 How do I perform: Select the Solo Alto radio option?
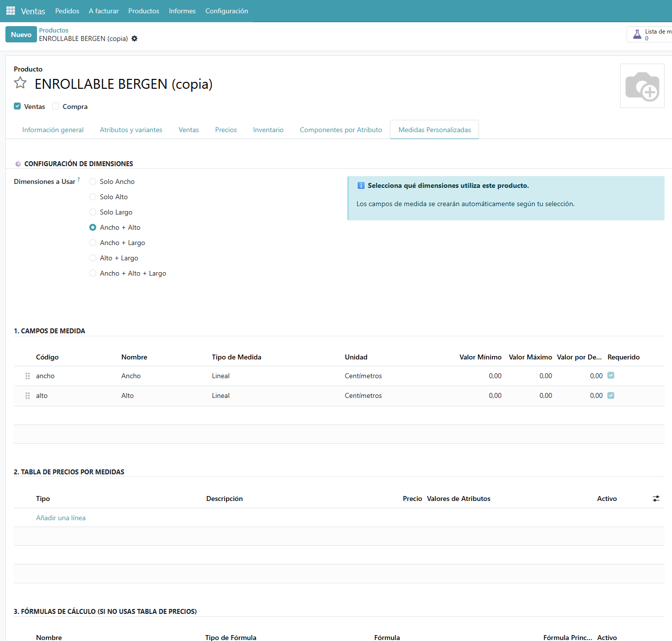coord(93,197)
